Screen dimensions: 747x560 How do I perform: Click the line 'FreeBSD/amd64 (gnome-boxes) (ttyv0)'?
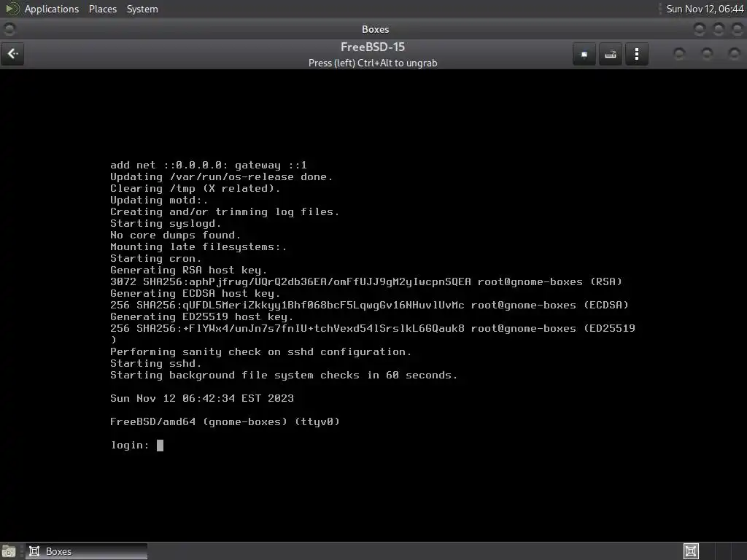coord(225,422)
